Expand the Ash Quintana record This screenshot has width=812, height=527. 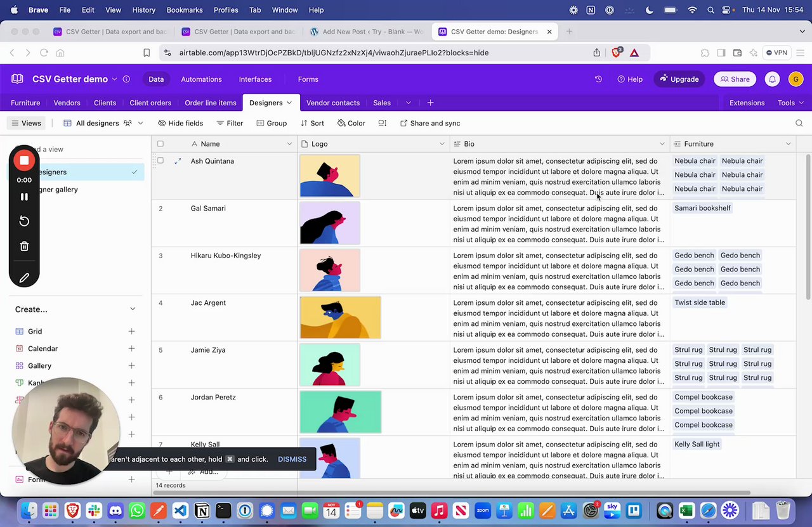(x=178, y=161)
